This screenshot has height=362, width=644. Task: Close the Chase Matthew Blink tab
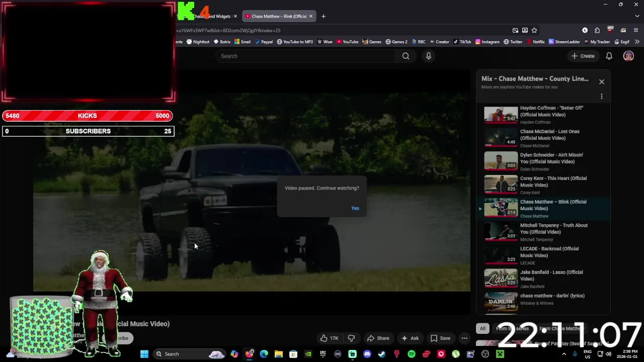pos(311,16)
